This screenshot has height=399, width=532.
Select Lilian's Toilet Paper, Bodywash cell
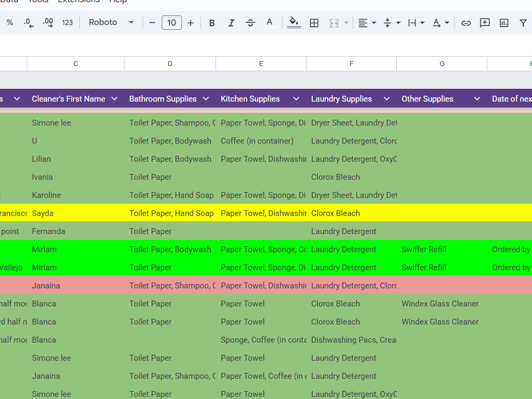[x=170, y=159]
